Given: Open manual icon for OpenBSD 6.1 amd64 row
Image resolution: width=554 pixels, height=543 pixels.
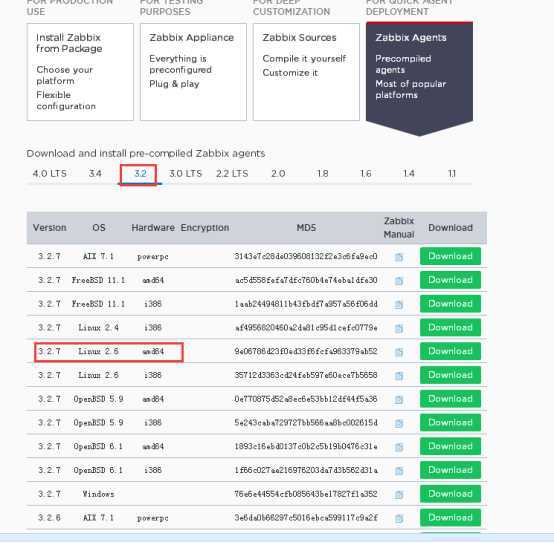Looking at the screenshot, I should pos(399,447).
